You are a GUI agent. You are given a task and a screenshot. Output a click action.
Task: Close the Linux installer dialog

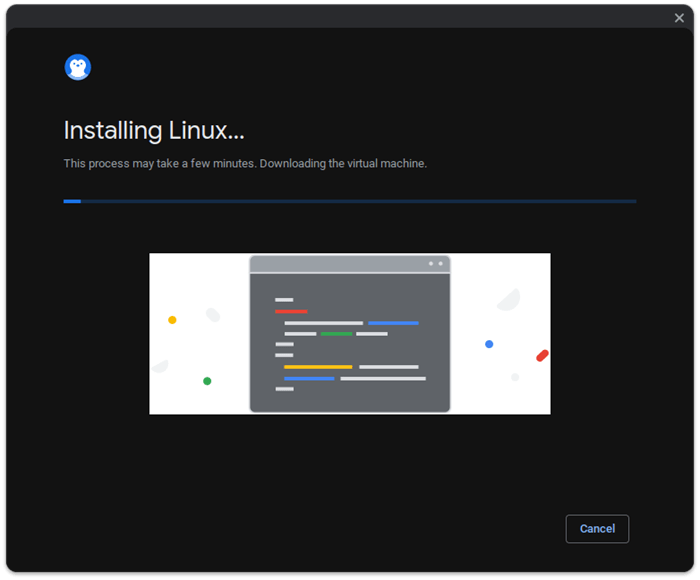pos(679,18)
